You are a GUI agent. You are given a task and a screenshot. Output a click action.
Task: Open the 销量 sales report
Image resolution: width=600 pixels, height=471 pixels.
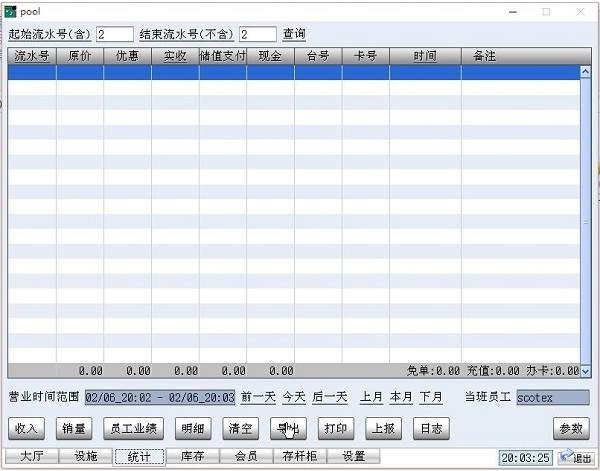tap(74, 429)
